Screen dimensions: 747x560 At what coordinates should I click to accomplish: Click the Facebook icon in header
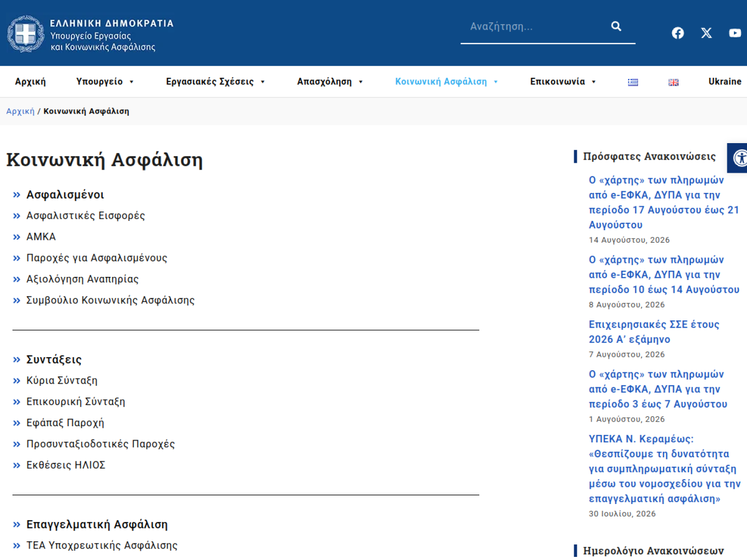coord(677,33)
